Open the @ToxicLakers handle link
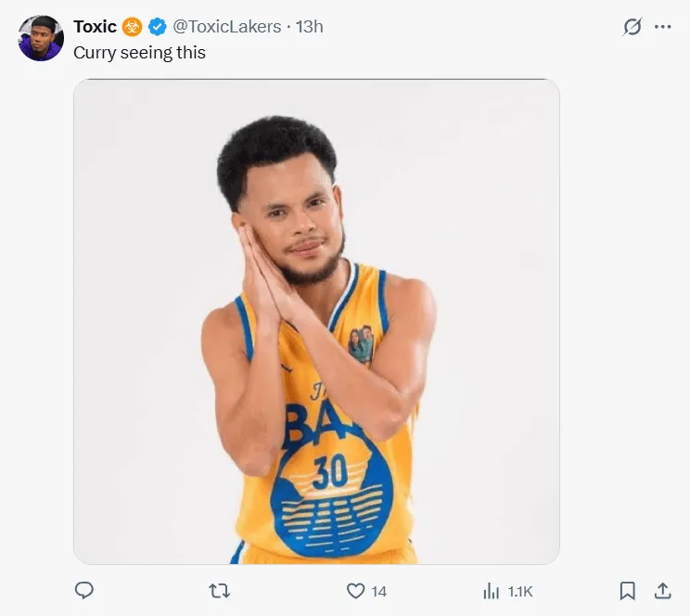Viewport: 690px width, 616px height. coord(227,27)
